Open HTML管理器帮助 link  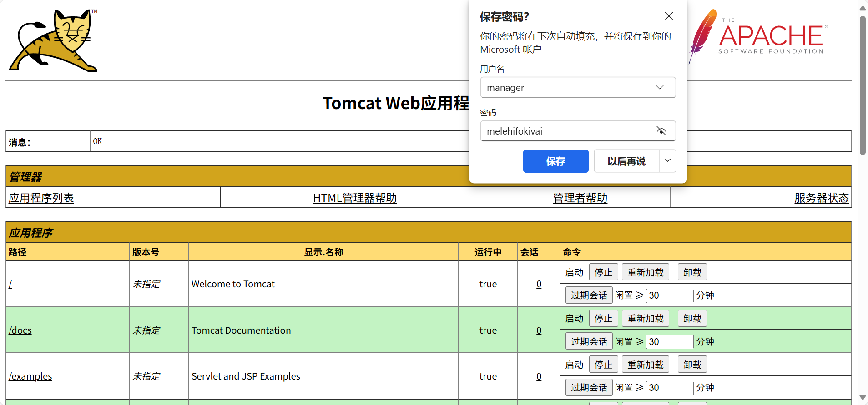[x=355, y=198]
